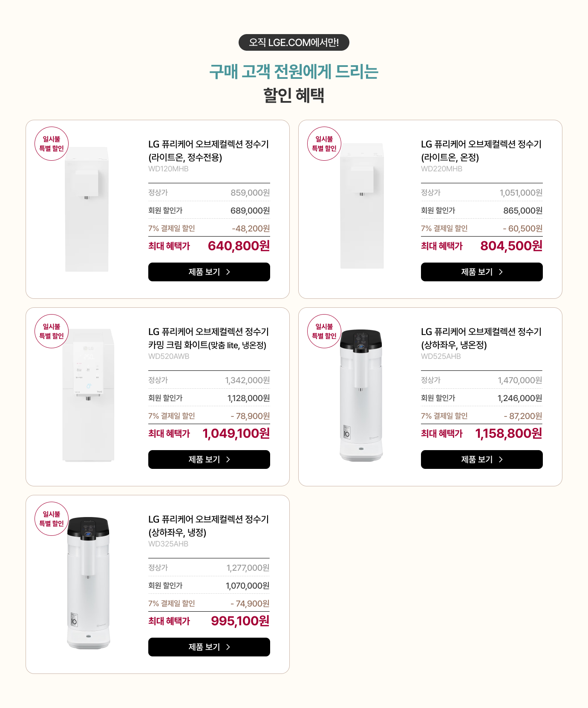Viewport: 588px width, 708px height.
Task: Click 일시불 특별 할인 badge on WD220MHB card
Action: tap(324, 144)
